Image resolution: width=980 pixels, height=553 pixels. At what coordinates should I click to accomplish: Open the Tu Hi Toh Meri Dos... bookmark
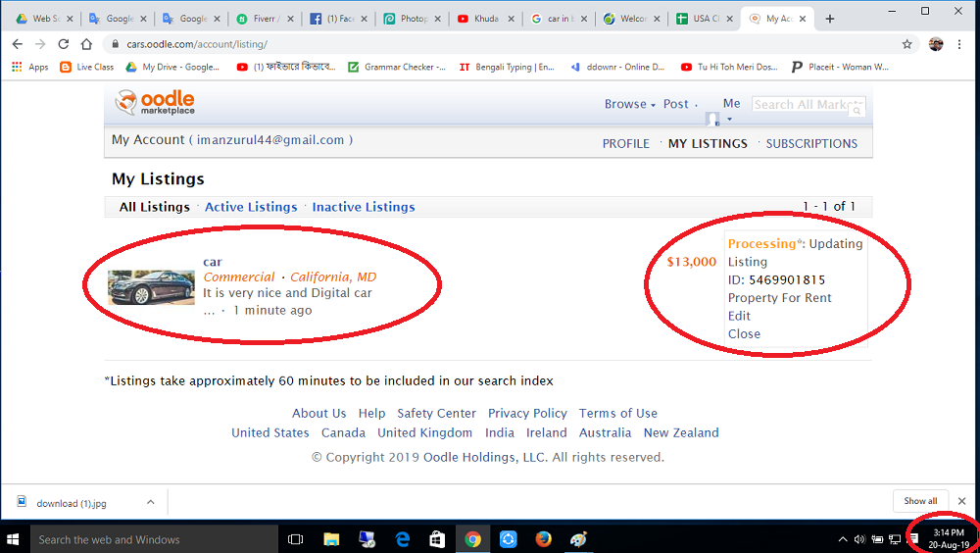(x=729, y=67)
